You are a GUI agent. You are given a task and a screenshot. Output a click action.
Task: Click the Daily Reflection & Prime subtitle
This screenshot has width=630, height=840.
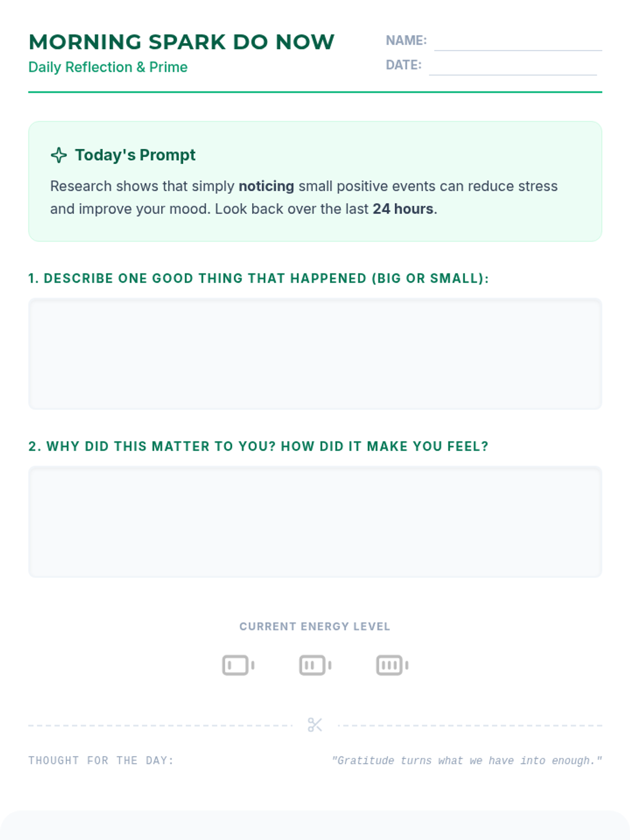coord(108,67)
